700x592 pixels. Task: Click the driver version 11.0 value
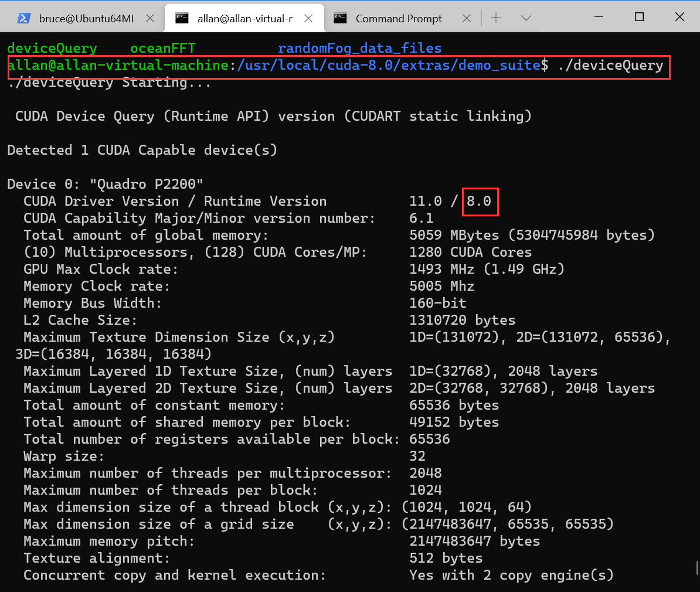(x=426, y=201)
